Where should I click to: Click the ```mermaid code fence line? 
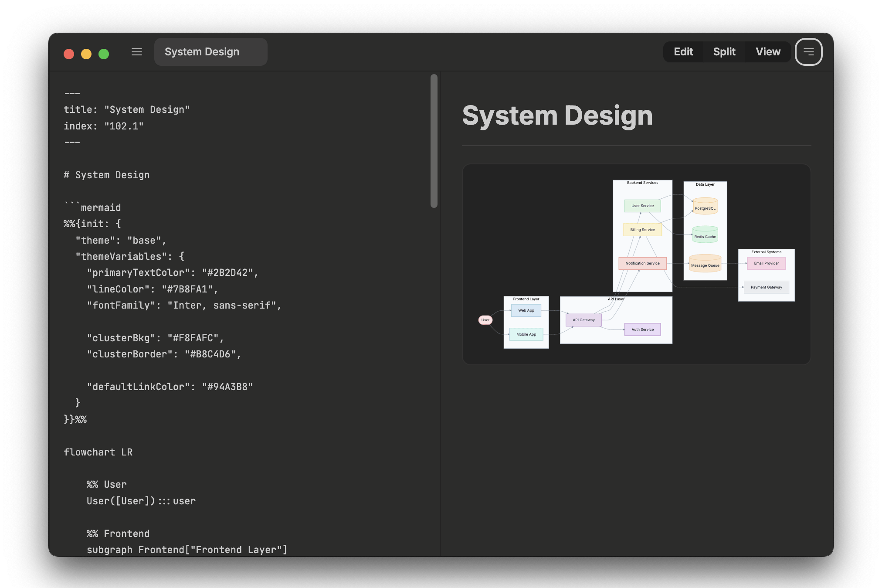pos(92,207)
